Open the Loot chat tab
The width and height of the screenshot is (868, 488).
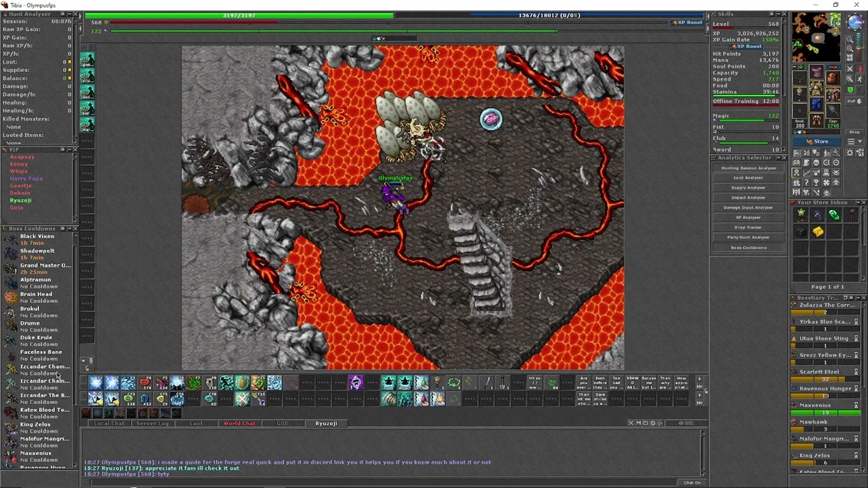[196, 424]
